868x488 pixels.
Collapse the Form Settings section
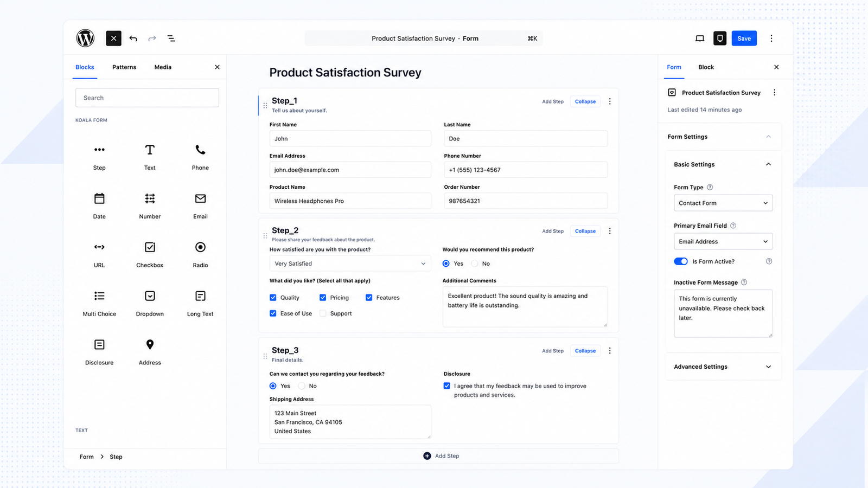tap(768, 137)
